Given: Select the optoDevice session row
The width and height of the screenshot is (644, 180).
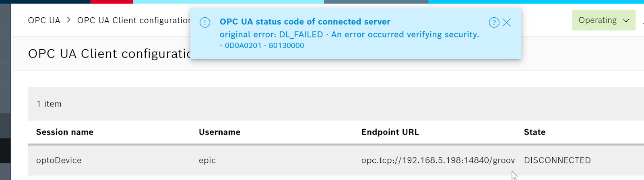Looking at the screenshot, I should [336, 160].
